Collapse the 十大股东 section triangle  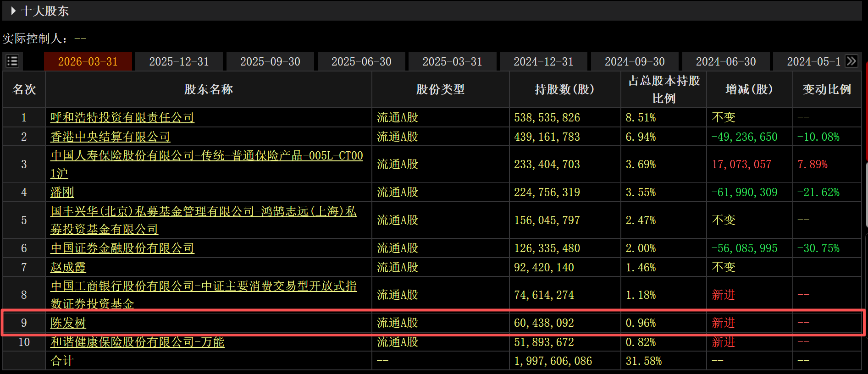[x=13, y=11]
